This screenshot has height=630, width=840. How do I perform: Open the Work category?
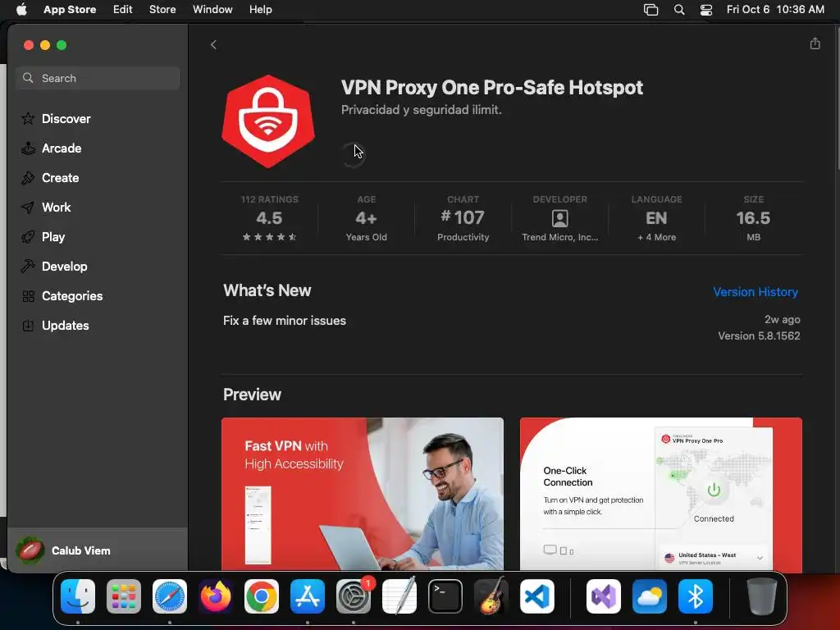pos(46,208)
